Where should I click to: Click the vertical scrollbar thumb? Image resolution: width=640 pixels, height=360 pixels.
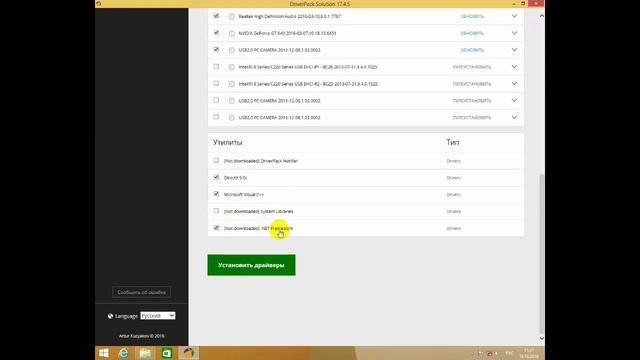pos(542,254)
